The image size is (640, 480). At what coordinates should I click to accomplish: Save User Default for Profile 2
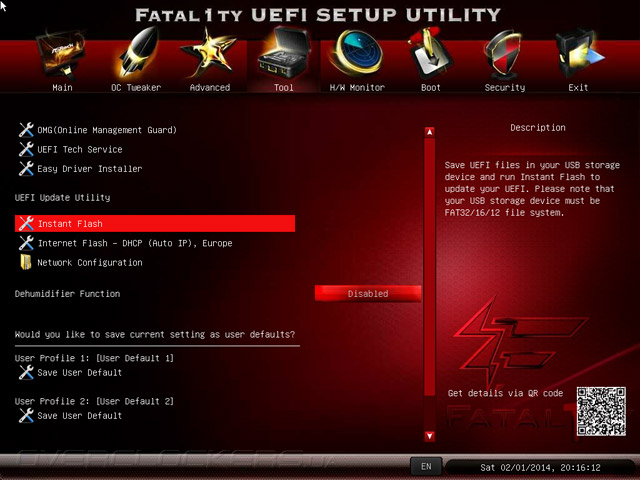click(80, 416)
